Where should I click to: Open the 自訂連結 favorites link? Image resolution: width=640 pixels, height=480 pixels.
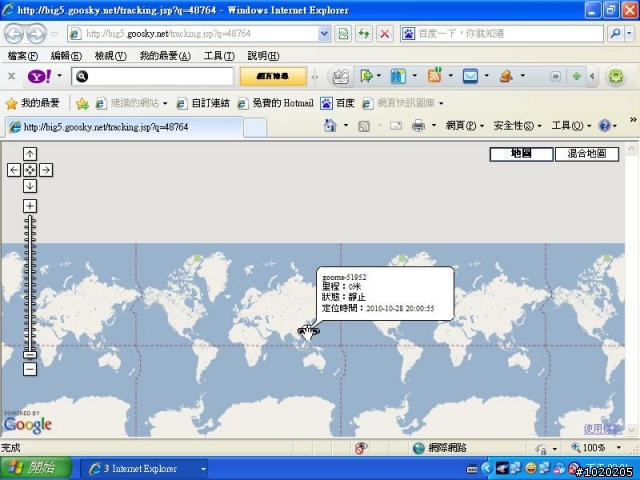(x=203, y=103)
